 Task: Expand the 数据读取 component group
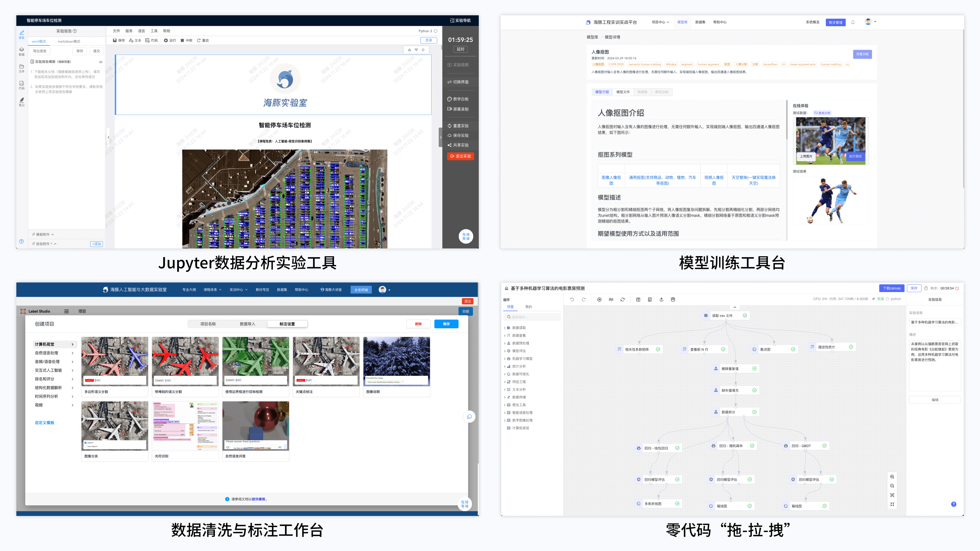click(x=505, y=328)
